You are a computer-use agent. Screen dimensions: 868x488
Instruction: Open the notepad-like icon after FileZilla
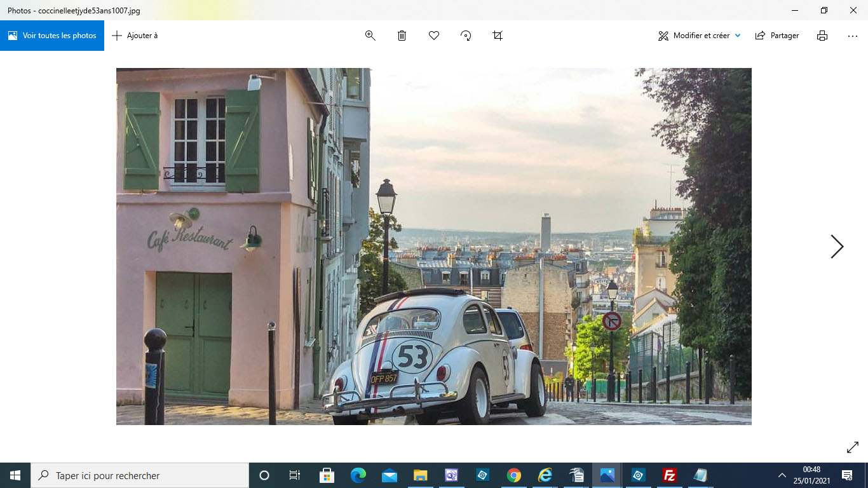click(x=700, y=475)
